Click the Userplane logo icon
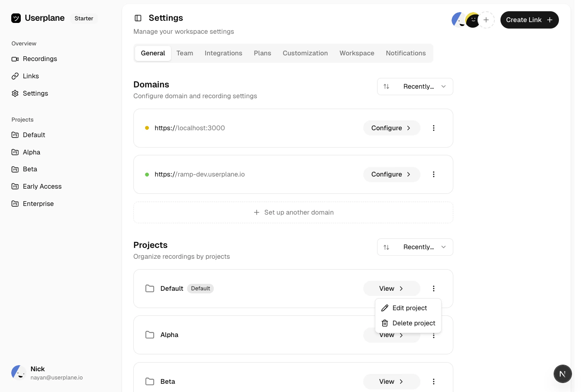The height and width of the screenshot is (392, 581). point(16,18)
